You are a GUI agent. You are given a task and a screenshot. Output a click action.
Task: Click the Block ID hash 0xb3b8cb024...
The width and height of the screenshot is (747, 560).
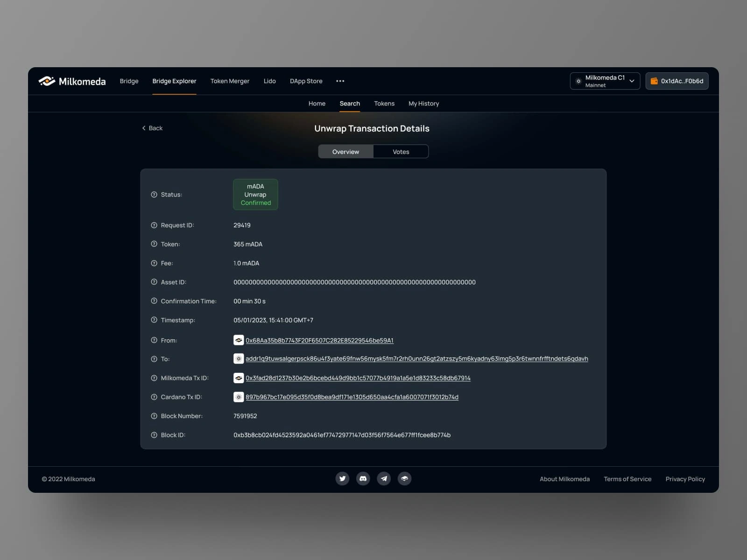[342, 435]
